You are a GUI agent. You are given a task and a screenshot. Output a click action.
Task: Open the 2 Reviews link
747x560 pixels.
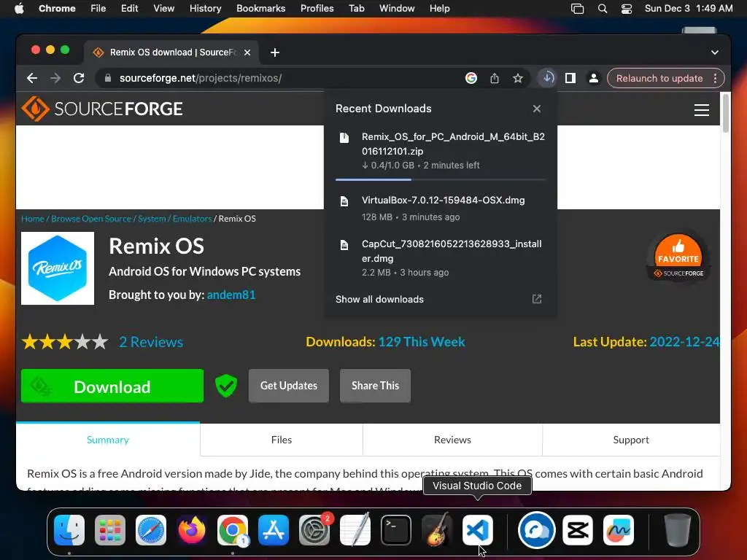tap(151, 342)
